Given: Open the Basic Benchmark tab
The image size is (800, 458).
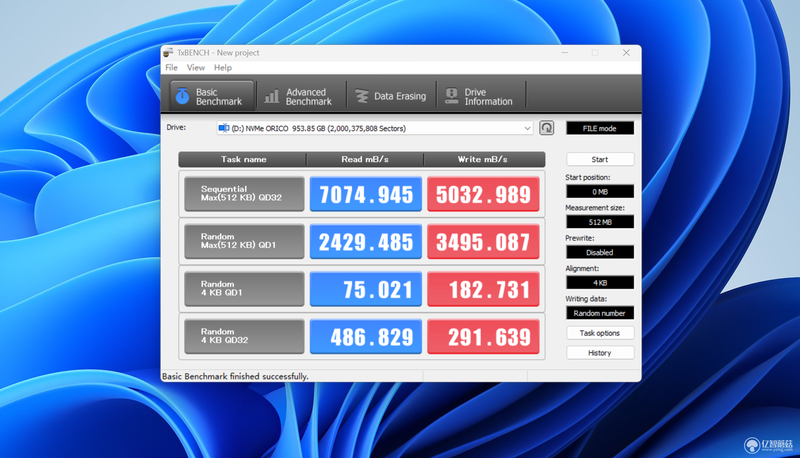Looking at the screenshot, I should pyautogui.click(x=211, y=96).
